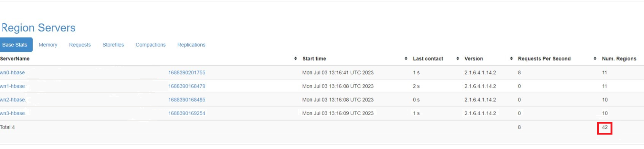Select the Base Stats tab

15,45
